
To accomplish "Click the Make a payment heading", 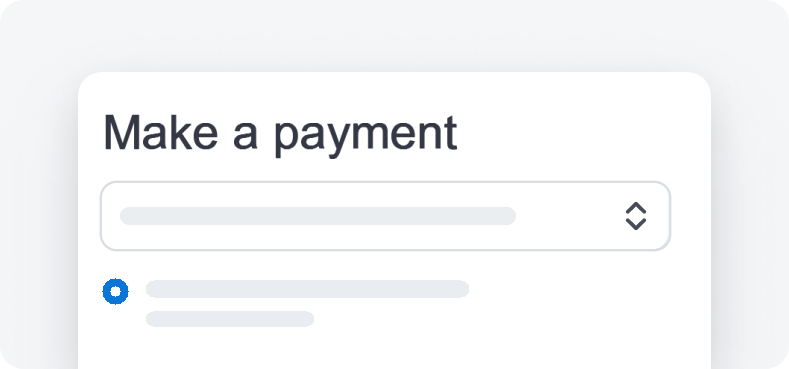I will click(x=280, y=134).
